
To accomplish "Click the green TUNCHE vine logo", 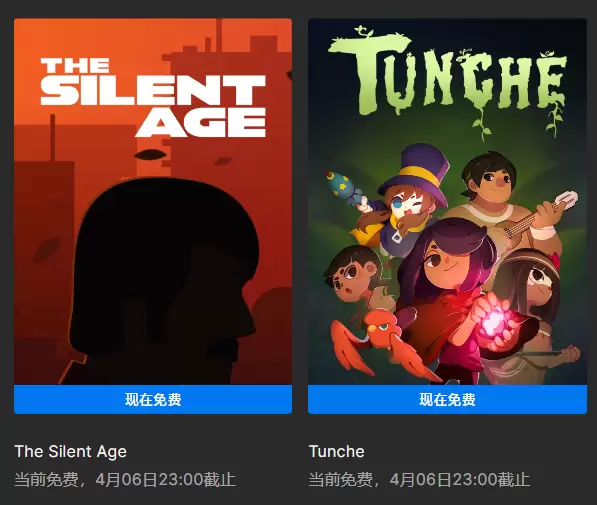I will tap(448, 76).
